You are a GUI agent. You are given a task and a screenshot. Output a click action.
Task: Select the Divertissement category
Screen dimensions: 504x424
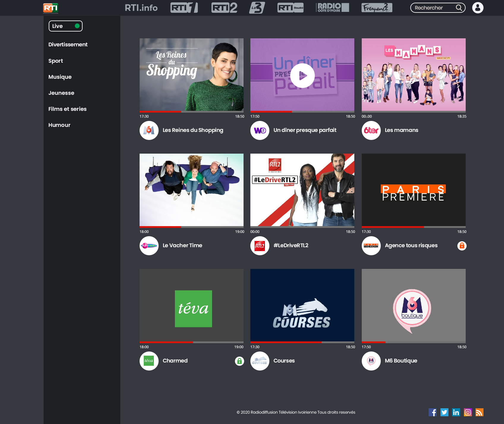68,45
